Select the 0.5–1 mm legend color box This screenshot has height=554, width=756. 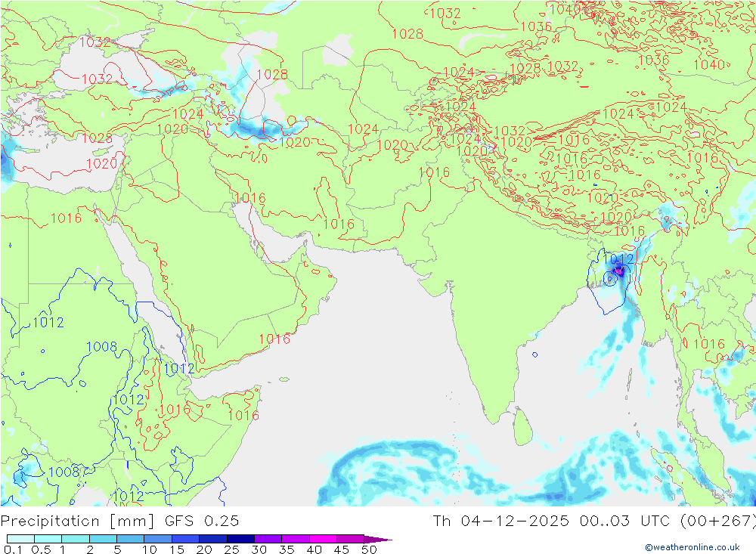pos(48,539)
